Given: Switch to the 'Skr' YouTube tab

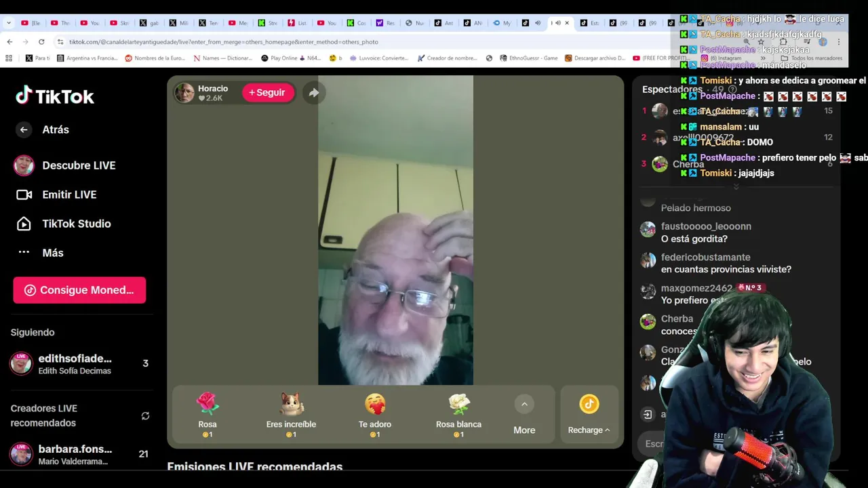Looking at the screenshot, I should [119, 23].
